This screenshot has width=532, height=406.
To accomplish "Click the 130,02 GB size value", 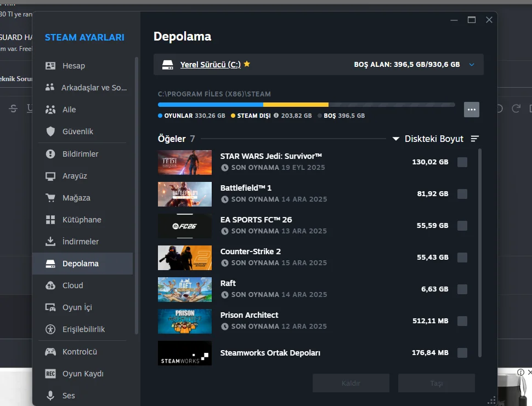I will click(430, 162).
